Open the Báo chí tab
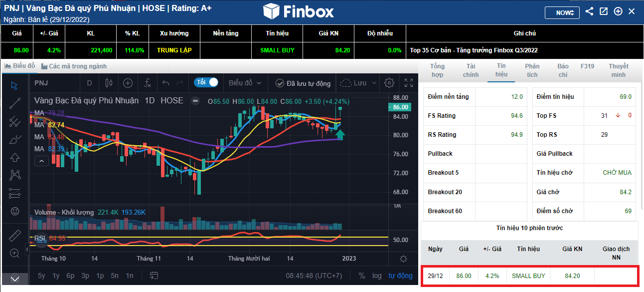The width and height of the screenshot is (644, 292). click(x=563, y=70)
